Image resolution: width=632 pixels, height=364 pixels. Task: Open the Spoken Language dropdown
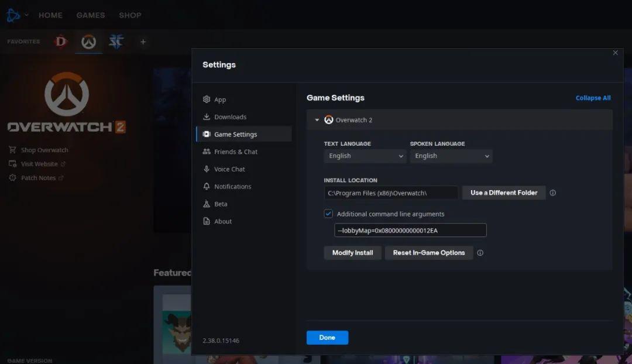451,156
